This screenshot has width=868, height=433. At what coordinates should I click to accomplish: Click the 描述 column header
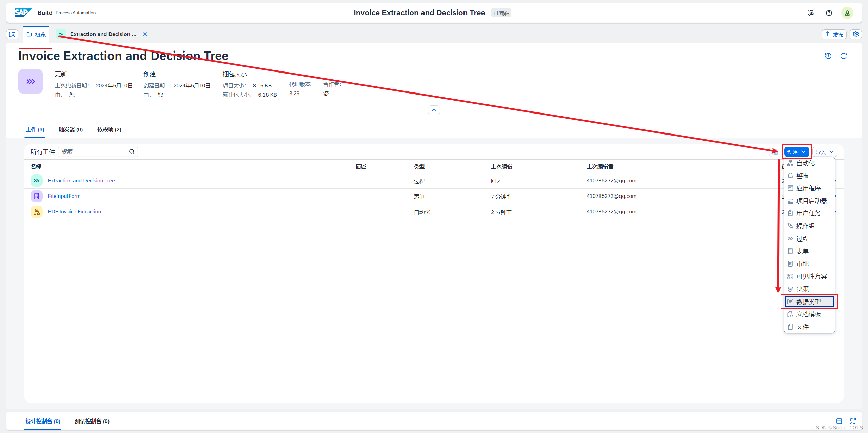pyautogui.click(x=361, y=166)
